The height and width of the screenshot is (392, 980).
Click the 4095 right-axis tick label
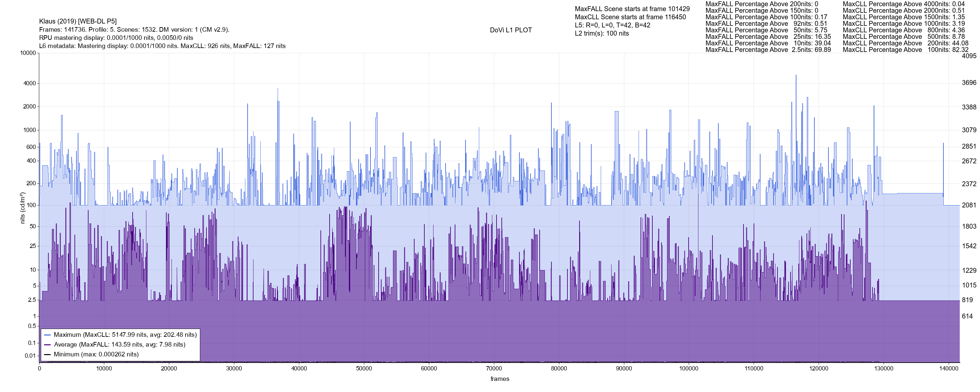[x=969, y=56]
